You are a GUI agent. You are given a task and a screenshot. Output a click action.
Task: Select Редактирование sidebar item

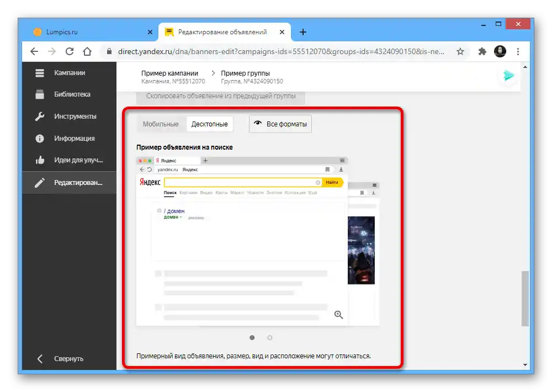click(x=70, y=182)
